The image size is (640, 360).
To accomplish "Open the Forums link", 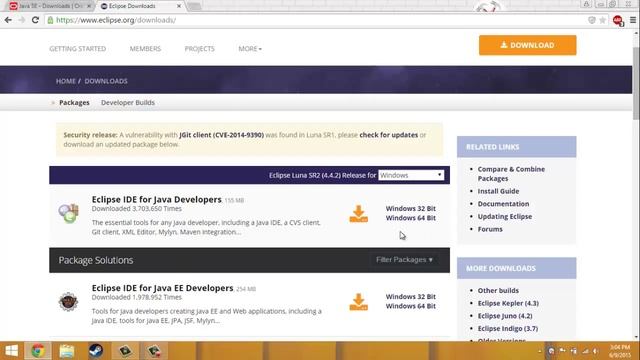I will pyautogui.click(x=490, y=229).
